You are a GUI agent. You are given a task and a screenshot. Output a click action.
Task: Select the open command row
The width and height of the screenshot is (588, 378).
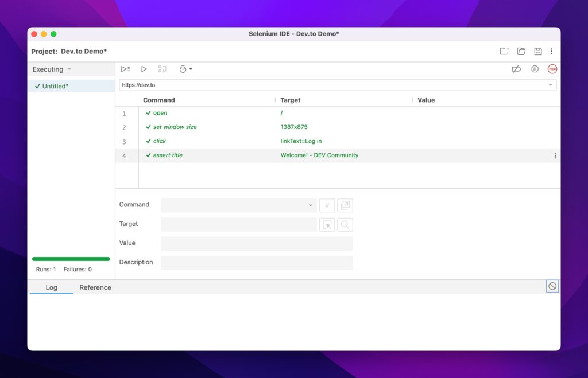click(338, 113)
